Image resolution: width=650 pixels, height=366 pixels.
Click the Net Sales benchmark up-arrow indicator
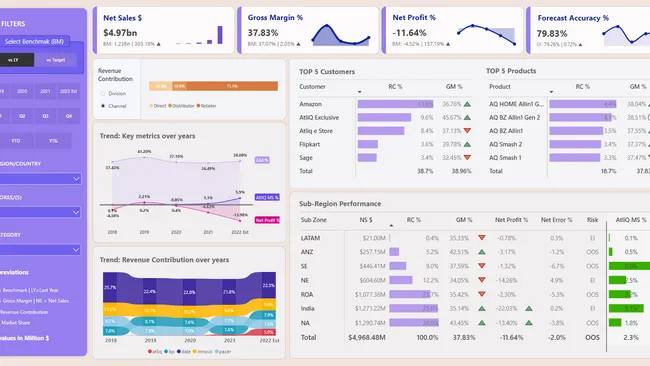pyautogui.click(x=158, y=44)
